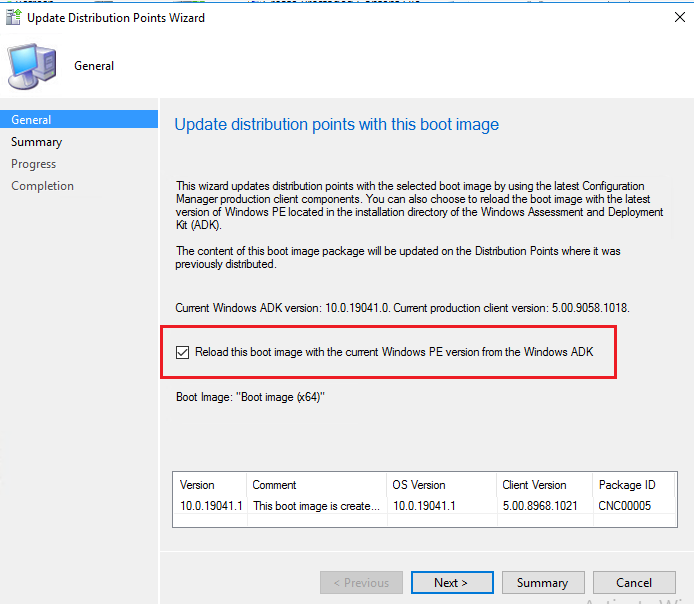Click the OS Version column header
This screenshot has width=694, height=604.
tap(442, 485)
